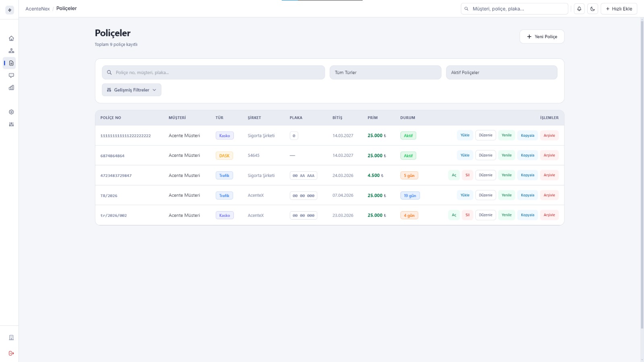Screen dimensions: 644x362
Task: Open the settings gear sidebar icon
Action: [11, 112]
